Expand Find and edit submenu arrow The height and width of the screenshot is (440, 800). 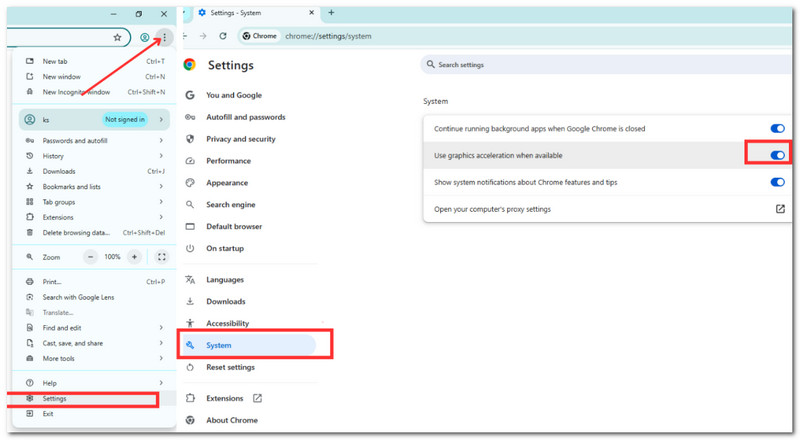tap(161, 328)
